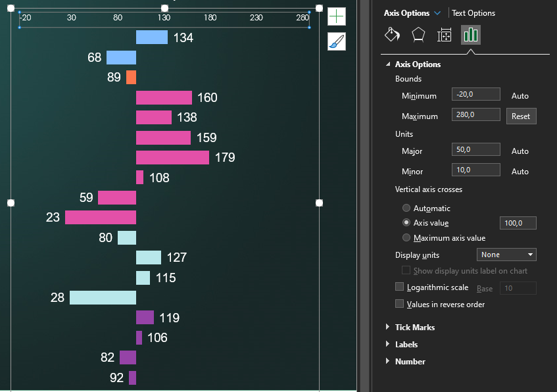Click the chart's left-middle resize handle

point(11,203)
